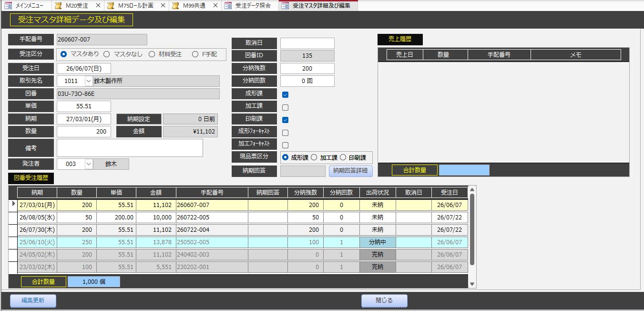Click the scroll icon on M20受注 tab

tap(58, 6)
